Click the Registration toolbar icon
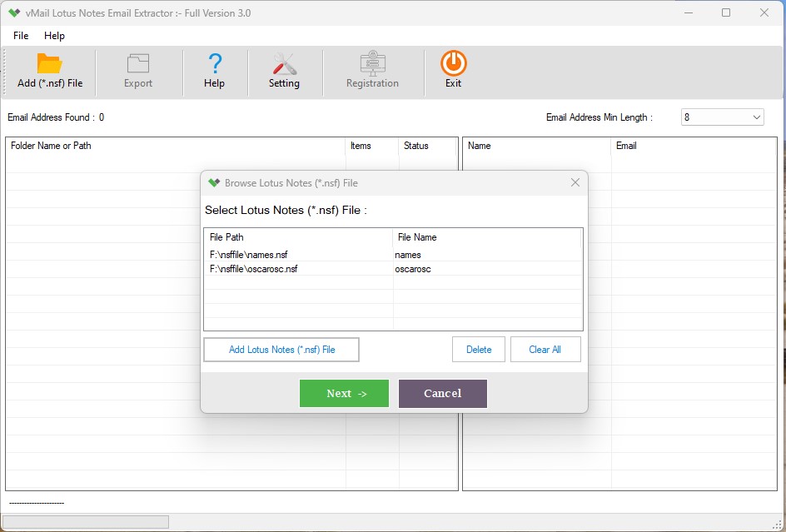The image size is (786, 532). coord(372,63)
